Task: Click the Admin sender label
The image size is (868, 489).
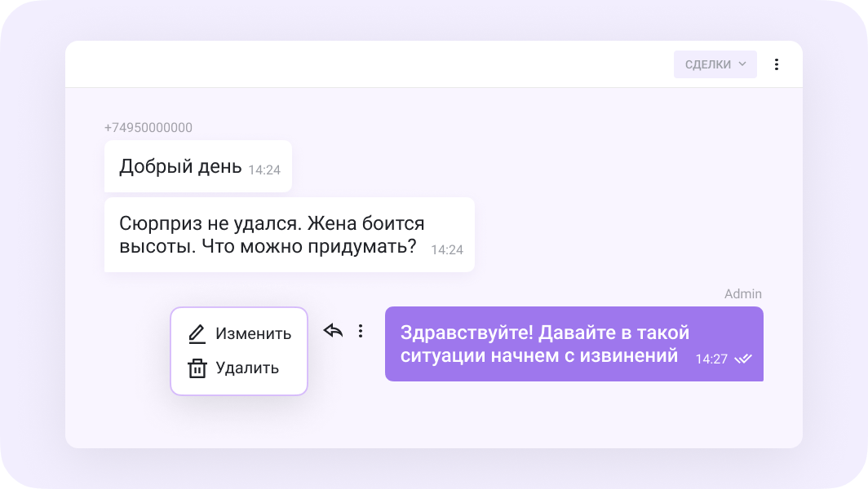Action: (743, 293)
